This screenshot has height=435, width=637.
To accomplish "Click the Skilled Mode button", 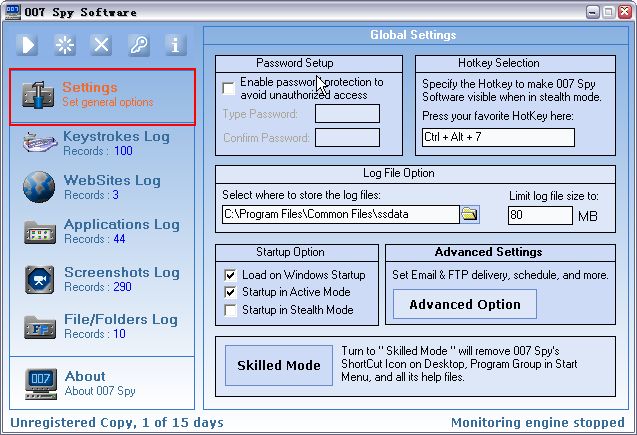I will 278,365.
